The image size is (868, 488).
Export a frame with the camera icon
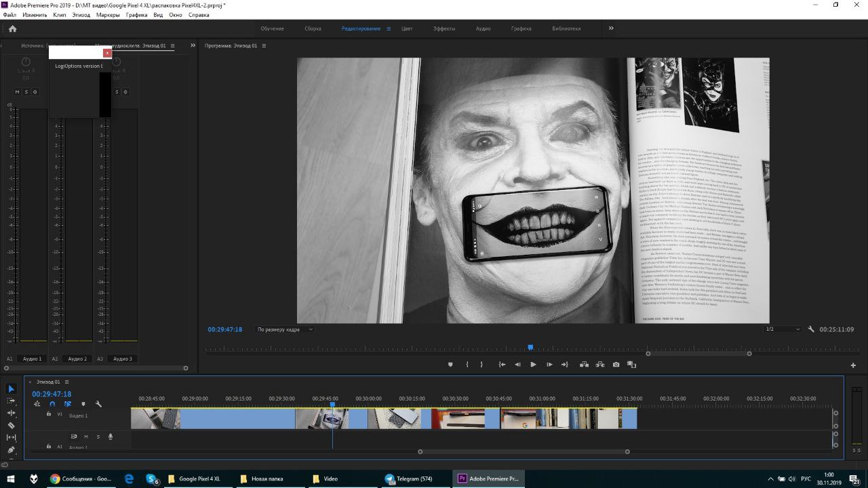(x=616, y=365)
